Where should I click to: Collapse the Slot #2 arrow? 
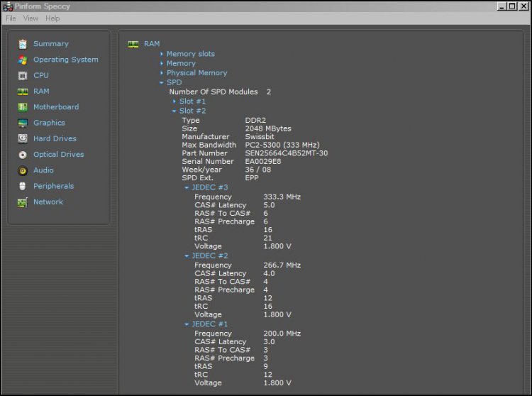pyautogui.click(x=174, y=111)
